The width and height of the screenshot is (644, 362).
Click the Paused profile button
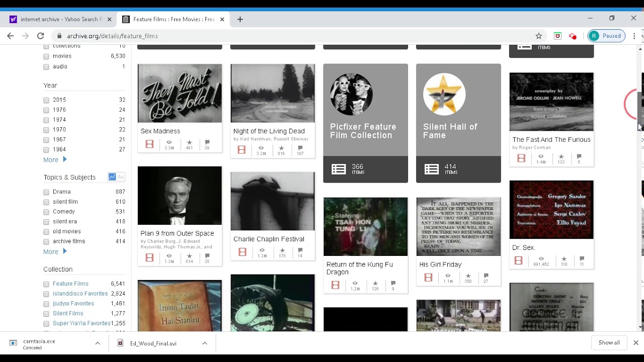pos(606,36)
